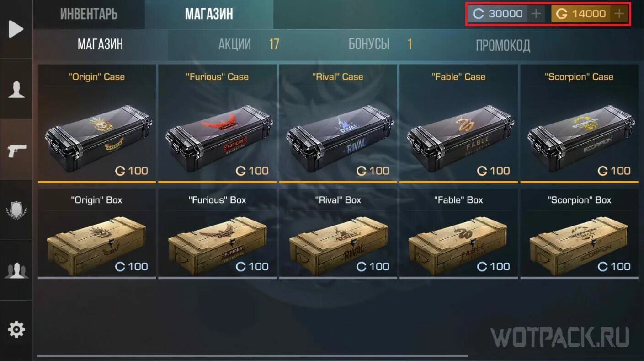Select the "Furious" Case item
644x361 pixels.
(x=218, y=124)
